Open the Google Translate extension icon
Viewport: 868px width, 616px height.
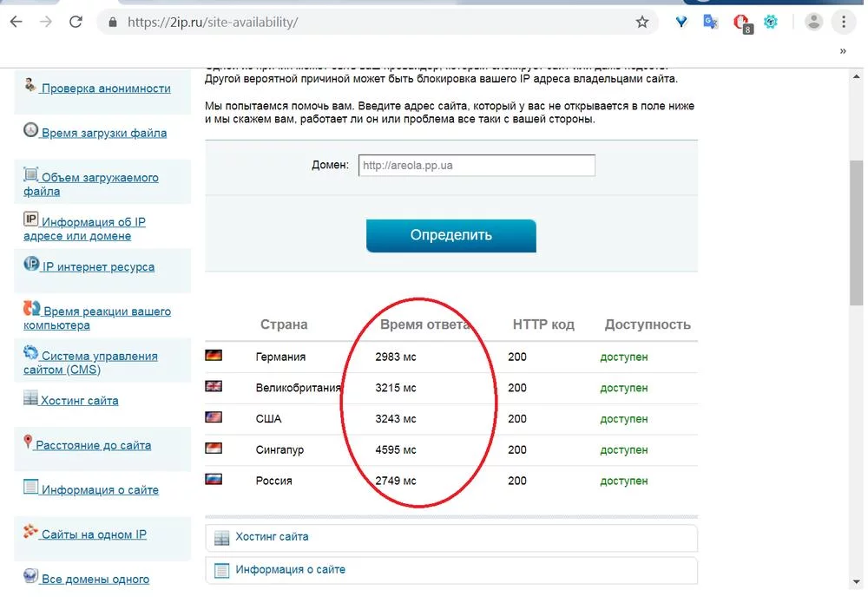710,23
